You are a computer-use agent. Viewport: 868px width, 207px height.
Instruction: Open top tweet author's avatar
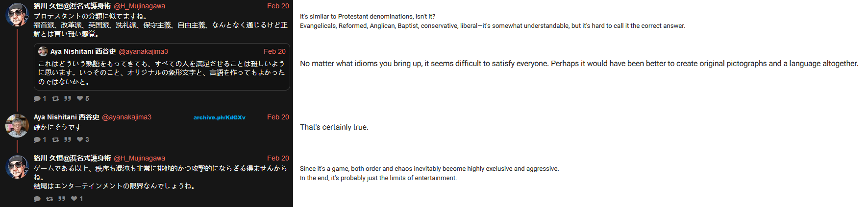17,15
